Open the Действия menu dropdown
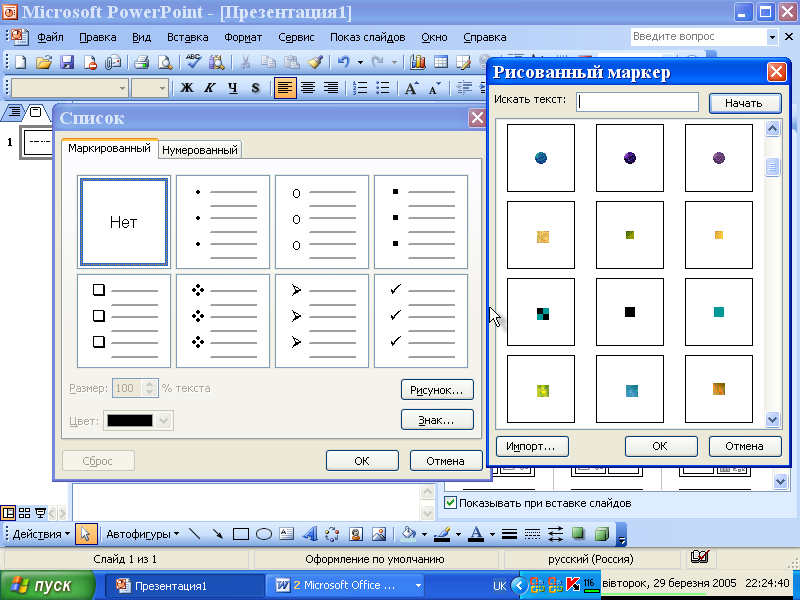The width and height of the screenshot is (800, 600). 41,534
